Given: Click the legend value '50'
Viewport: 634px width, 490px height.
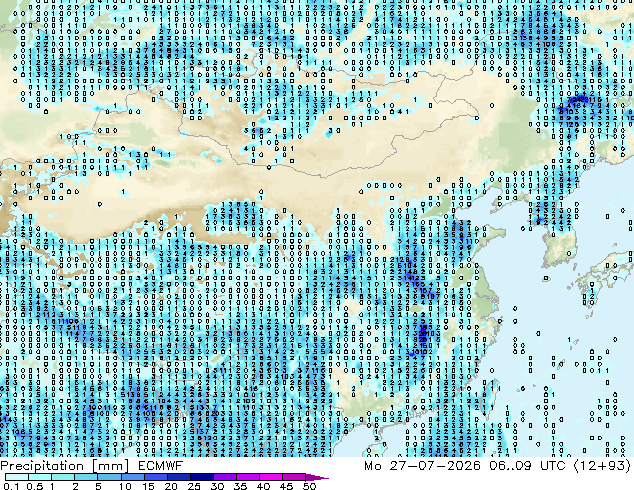Looking at the screenshot, I should [x=309, y=486].
